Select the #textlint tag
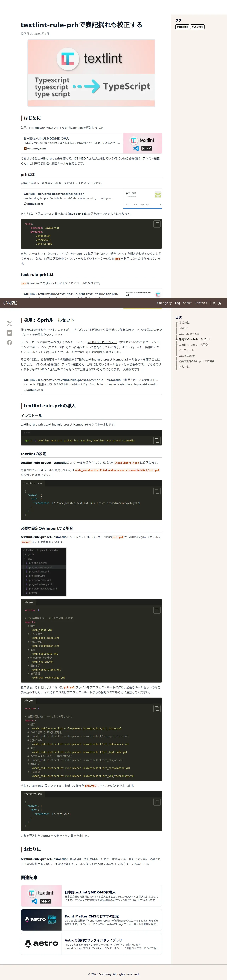 click(182, 27)
